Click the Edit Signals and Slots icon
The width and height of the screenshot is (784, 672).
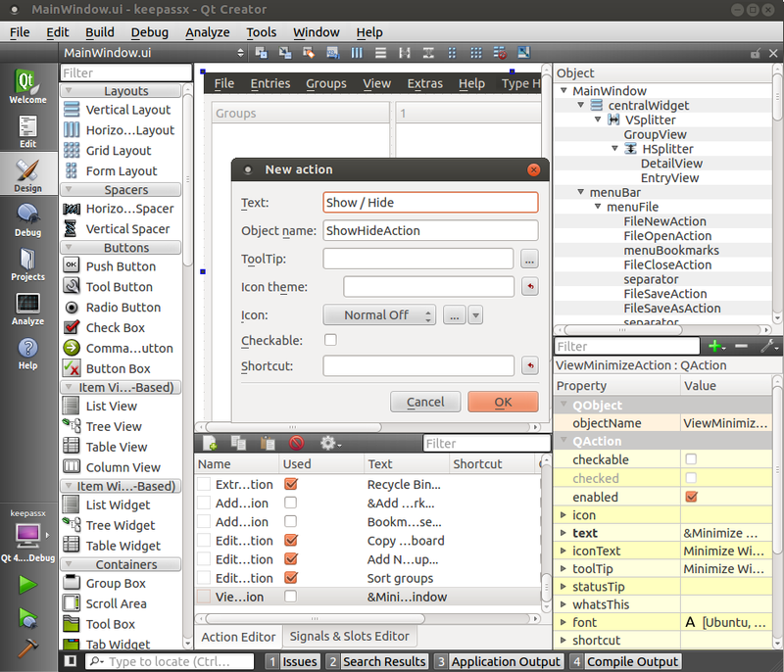coord(284,54)
